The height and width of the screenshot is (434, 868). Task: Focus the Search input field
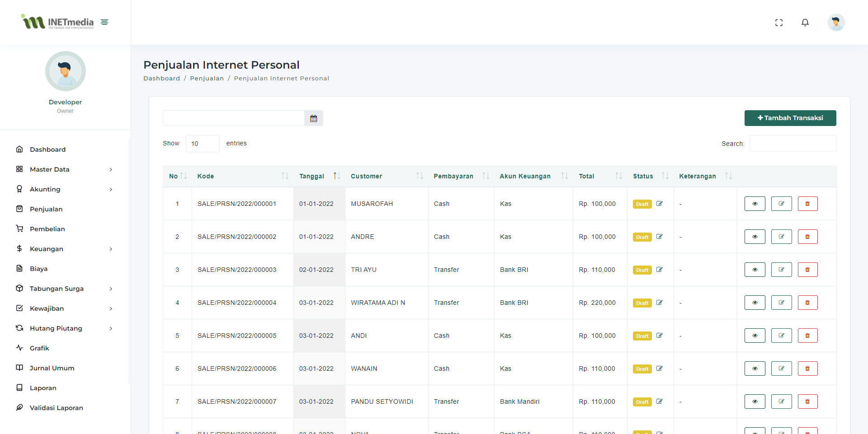[793, 144]
